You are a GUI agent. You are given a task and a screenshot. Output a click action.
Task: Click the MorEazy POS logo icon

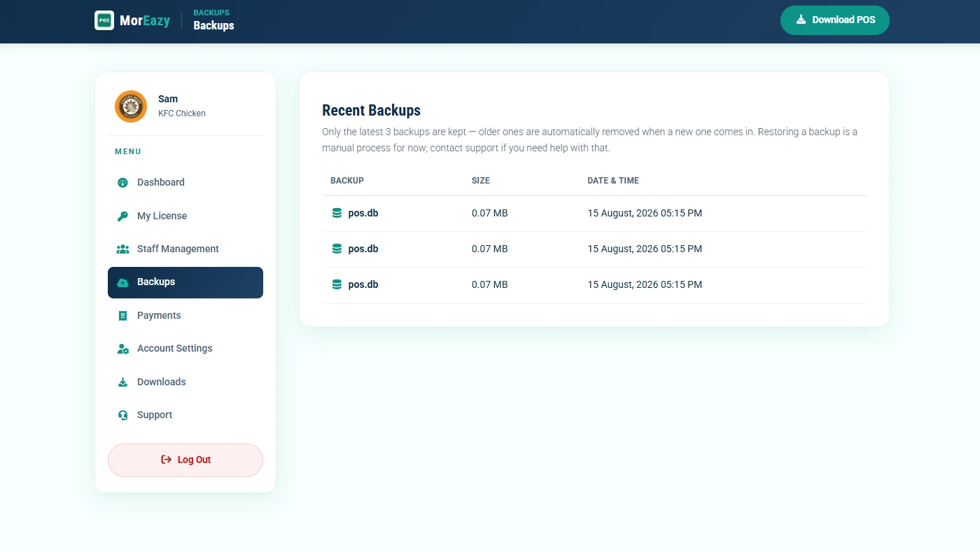pyautogui.click(x=104, y=20)
